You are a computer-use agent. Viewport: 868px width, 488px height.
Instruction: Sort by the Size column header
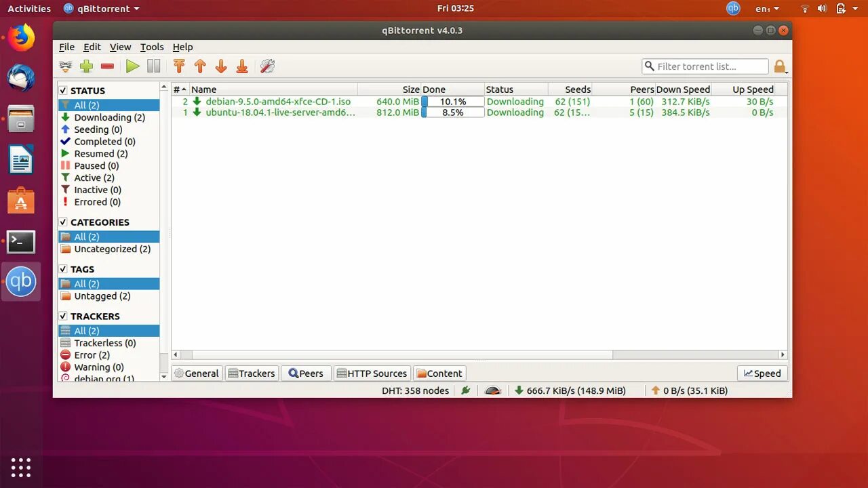[x=390, y=89]
